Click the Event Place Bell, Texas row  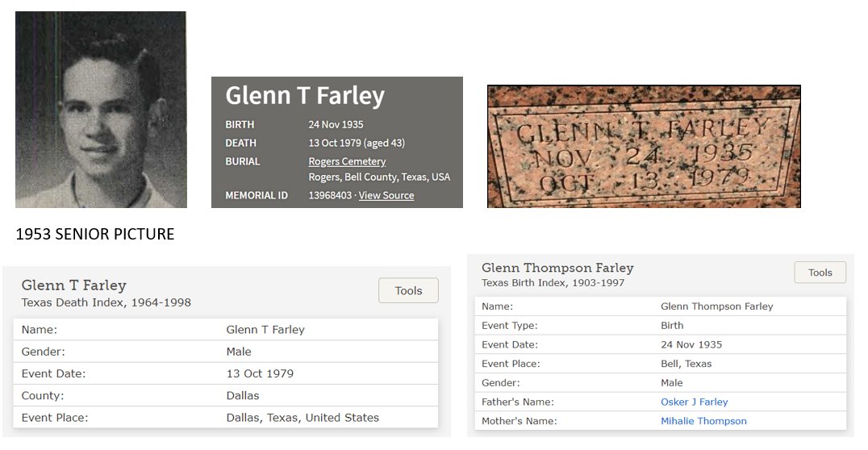click(661, 364)
